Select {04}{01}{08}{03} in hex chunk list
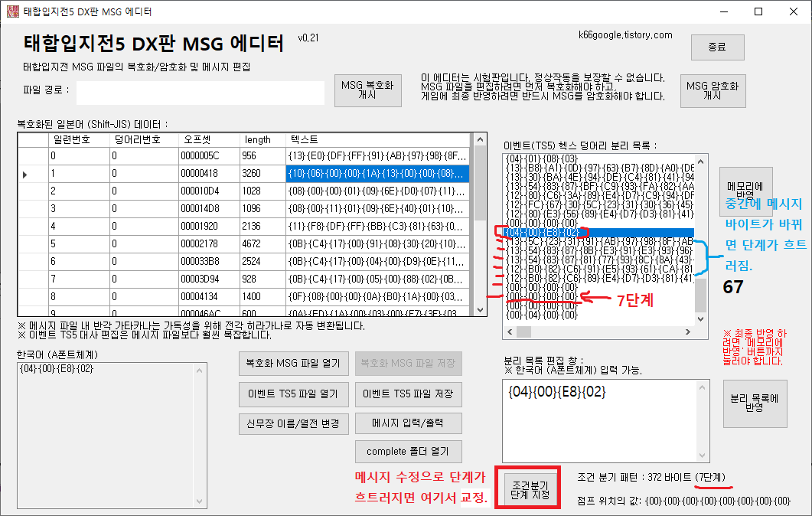Viewport: 812px width, 516px height. (599, 158)
